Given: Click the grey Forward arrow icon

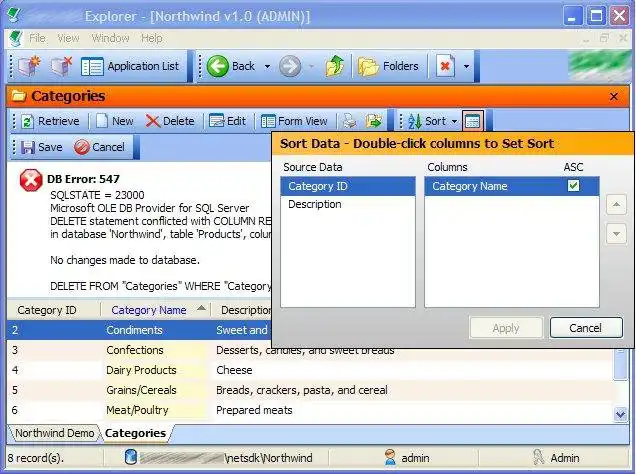Looking at the screenshot, I should (290, 66).
